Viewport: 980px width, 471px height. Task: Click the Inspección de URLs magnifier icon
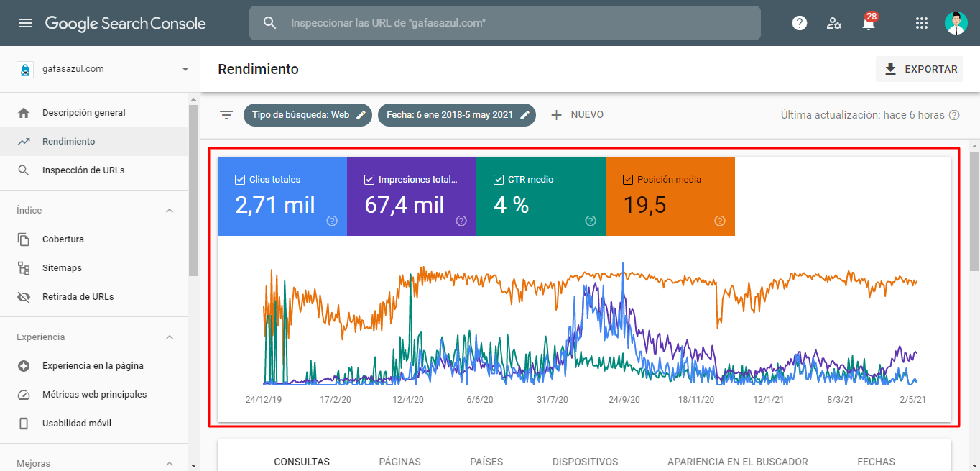tap(24, 170)
